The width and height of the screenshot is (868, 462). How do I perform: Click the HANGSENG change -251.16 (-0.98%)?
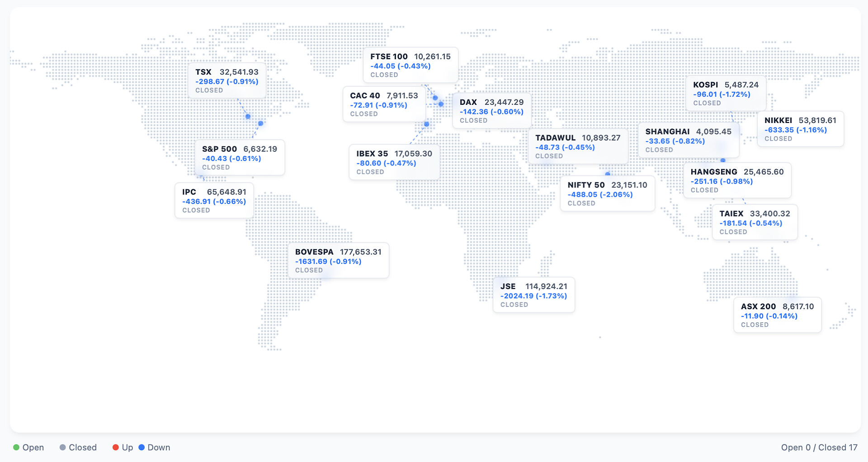pyautogui.click(x=722, y=182)
